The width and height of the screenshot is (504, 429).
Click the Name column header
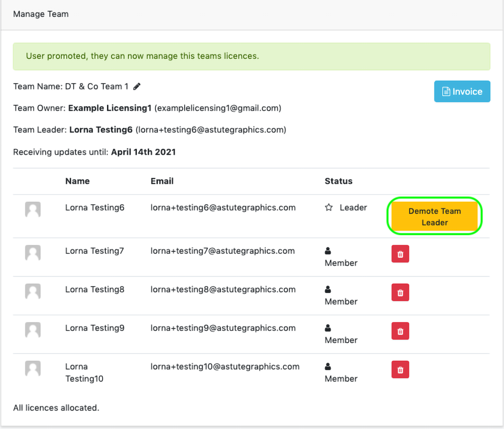coord(77,181)
